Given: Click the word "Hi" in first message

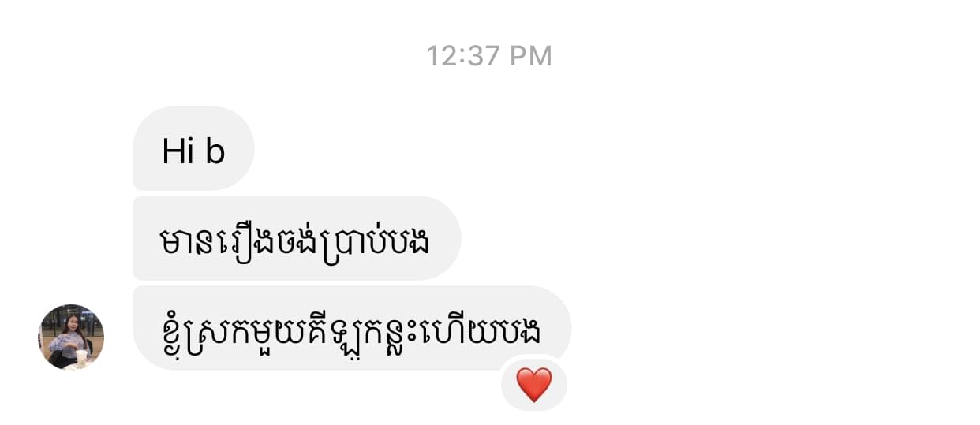Looking at the screenshot, I should point(178,151).
